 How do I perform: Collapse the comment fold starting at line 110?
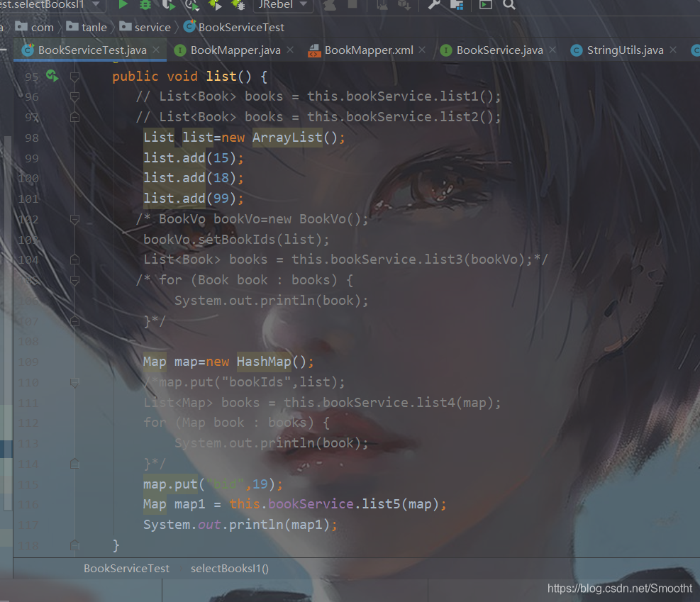pos(74,382)
